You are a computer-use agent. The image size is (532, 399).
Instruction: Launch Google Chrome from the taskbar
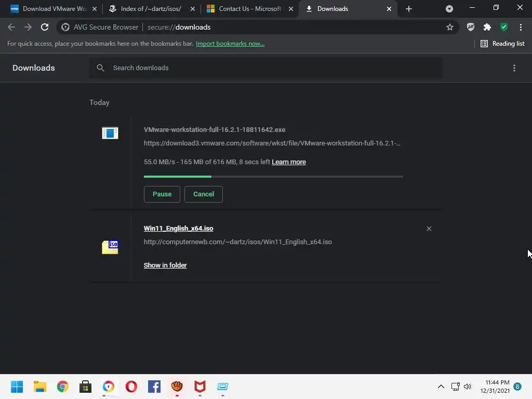(63, 387)
